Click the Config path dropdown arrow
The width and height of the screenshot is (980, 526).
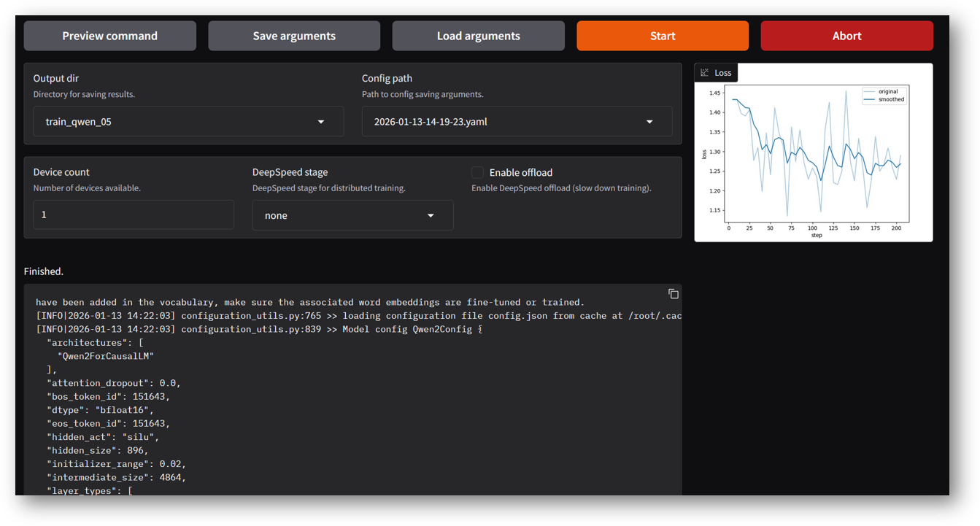(649, 121)
